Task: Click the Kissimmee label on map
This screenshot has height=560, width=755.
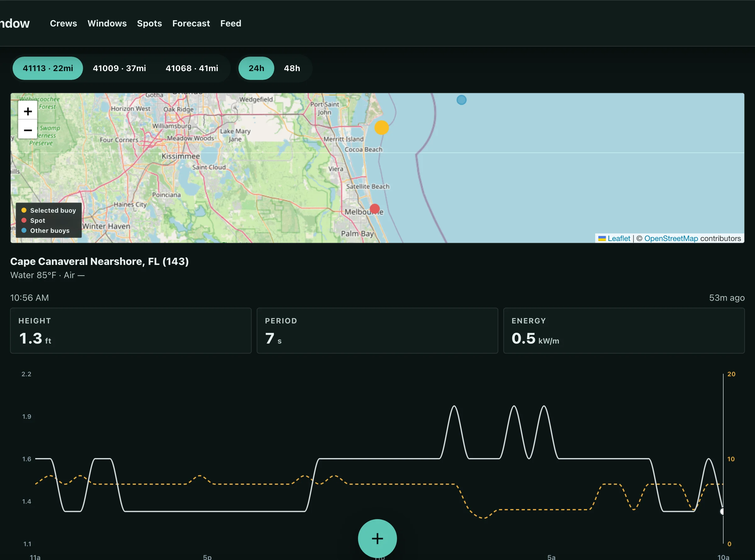Action: point(181,156)
